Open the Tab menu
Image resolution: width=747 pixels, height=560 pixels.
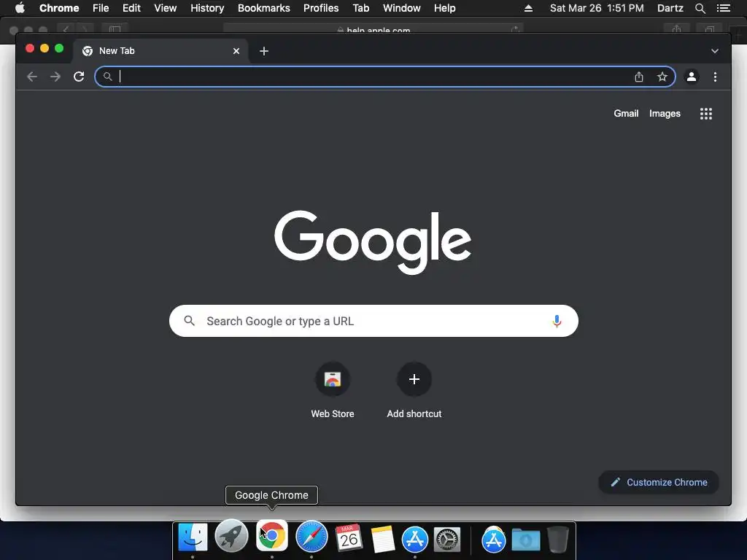pyautogui.click(x=361, y=8)
